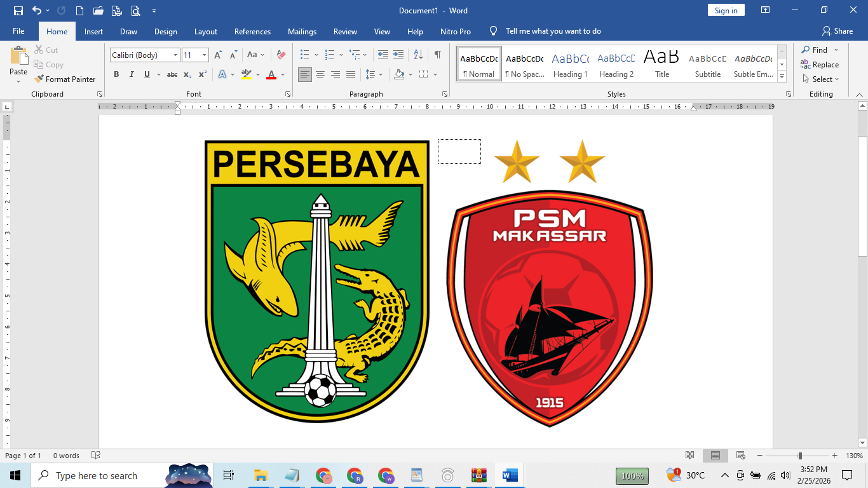
Task: Click the Sign in button
Action: (x=726, y=10)
